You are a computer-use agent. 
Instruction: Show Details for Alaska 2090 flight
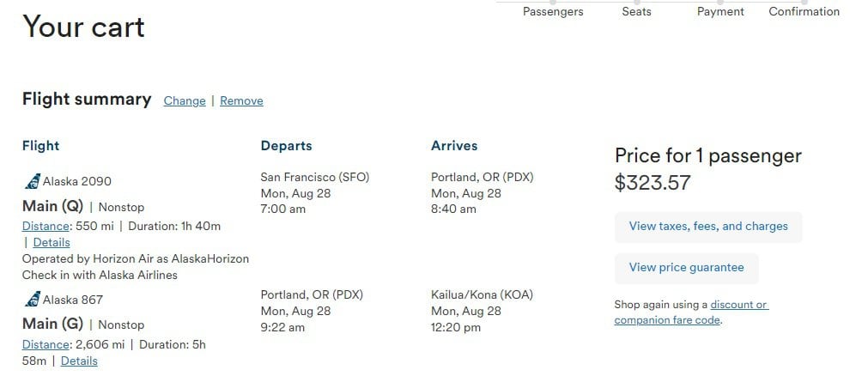tap(52, 242)
